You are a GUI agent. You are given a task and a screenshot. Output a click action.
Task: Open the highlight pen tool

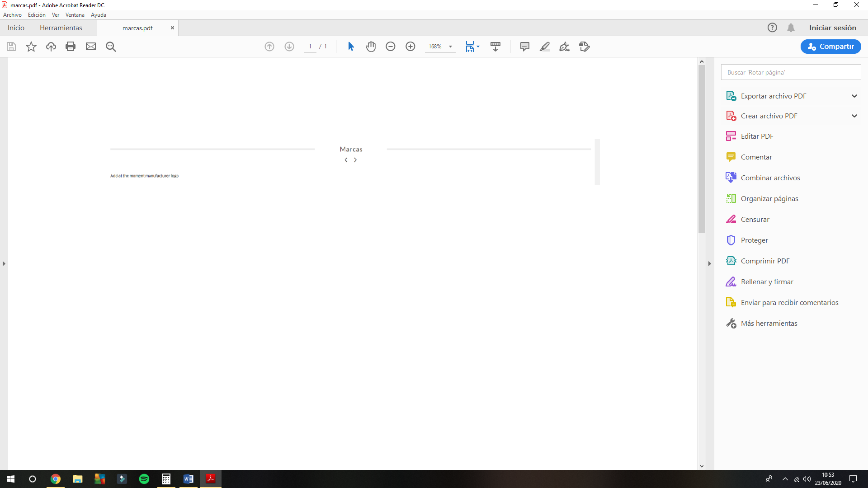point(545,47)
